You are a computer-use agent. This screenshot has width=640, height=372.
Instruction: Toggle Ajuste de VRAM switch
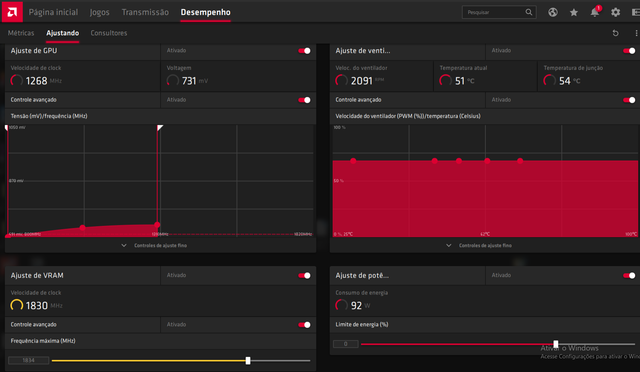304,276
